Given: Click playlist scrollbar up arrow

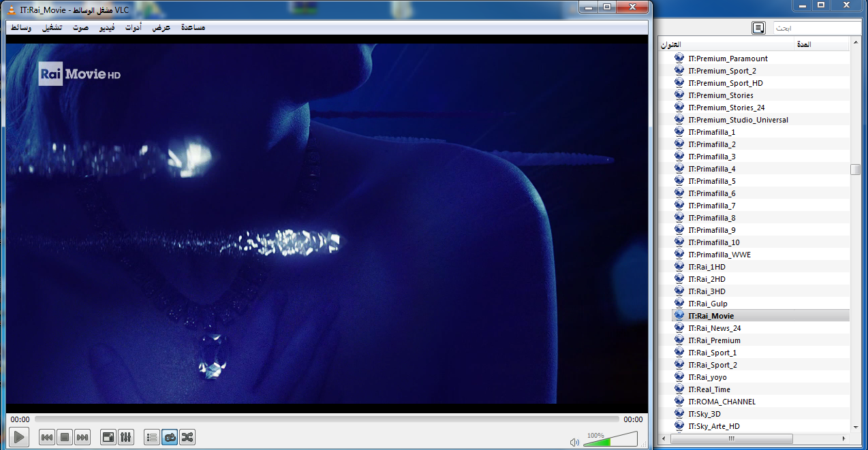Looking at the screenshot, I should click(x=856, y=44).
